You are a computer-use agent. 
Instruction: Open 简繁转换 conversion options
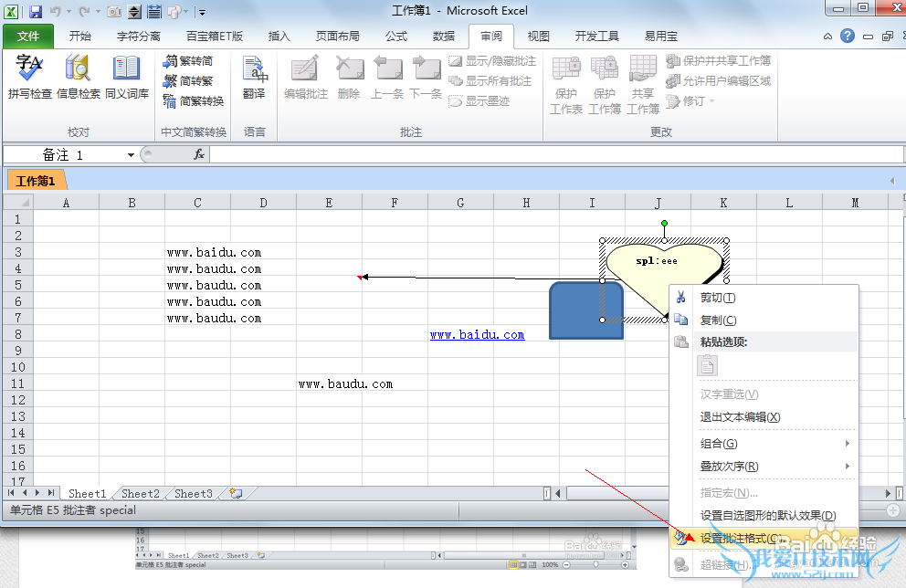click(194, 101)
